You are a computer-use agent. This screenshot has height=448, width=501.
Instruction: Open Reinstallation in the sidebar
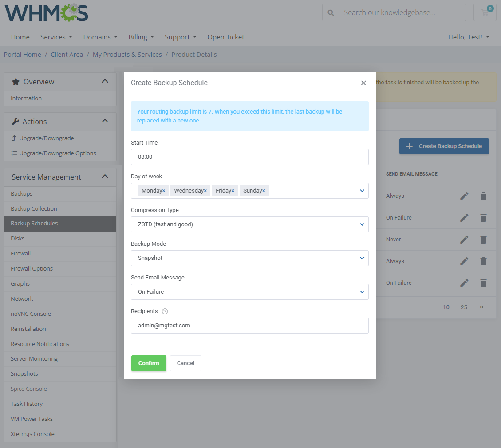[60, 329]
